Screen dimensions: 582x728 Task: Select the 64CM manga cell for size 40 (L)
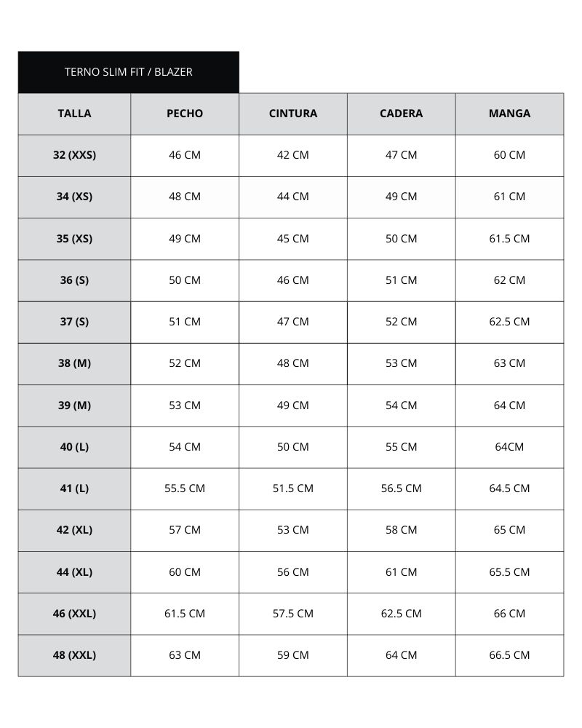(509, 447)
